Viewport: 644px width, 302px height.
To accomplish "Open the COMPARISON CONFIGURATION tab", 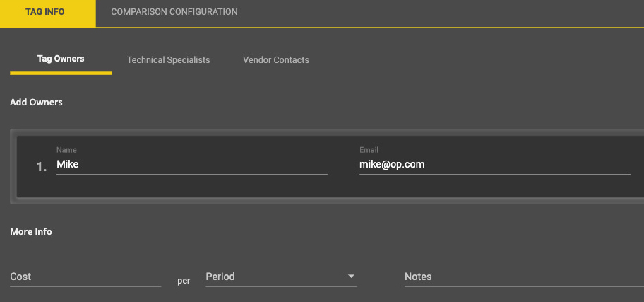I will (174, 12).
